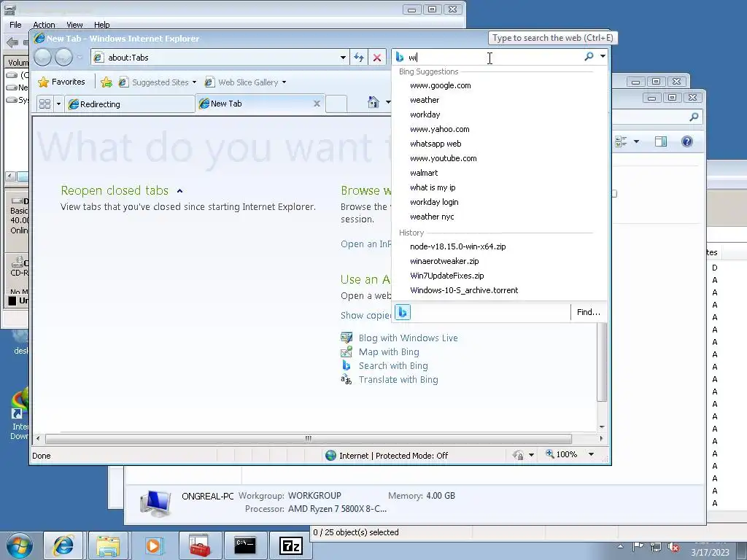The height and width of the screenshot is (560, 747).
Task: Open the View menu in the back window
Action: (x=74, y=25)
